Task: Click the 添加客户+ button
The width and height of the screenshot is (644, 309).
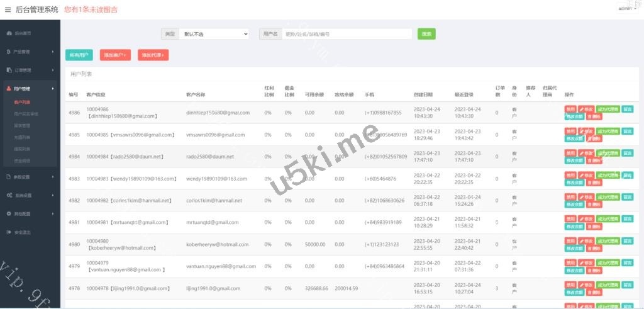Action: [115, 55]
